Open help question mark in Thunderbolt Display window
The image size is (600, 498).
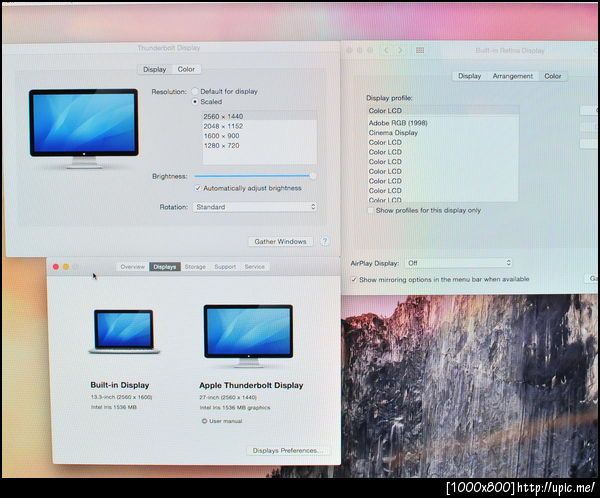[x=324, y=241]
